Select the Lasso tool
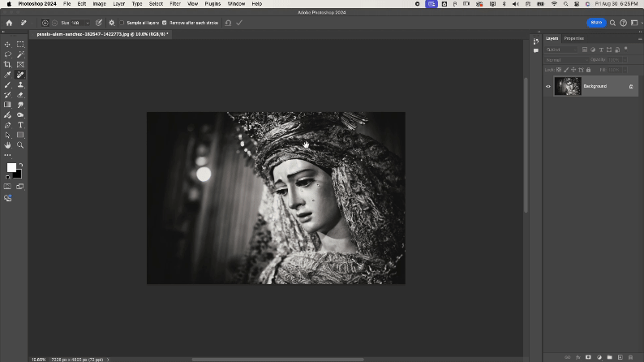 tap(8, 54)
